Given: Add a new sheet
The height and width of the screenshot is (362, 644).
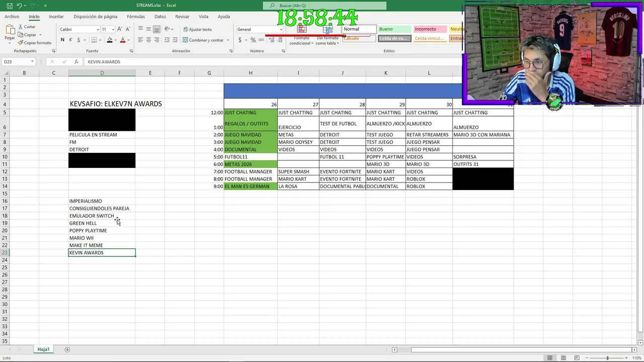Looking at the screenshot, I should tap(67, 349).
